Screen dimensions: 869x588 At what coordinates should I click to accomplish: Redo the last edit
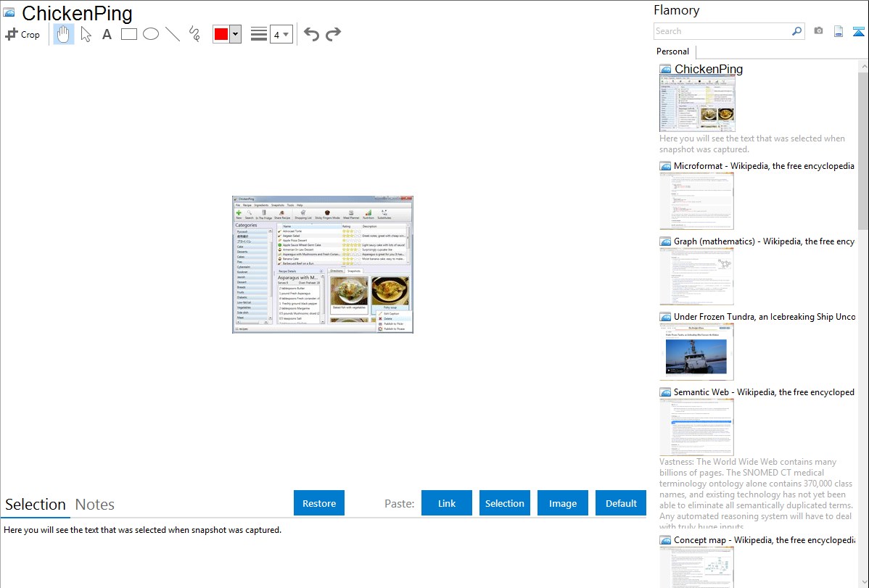click(333, 34)
